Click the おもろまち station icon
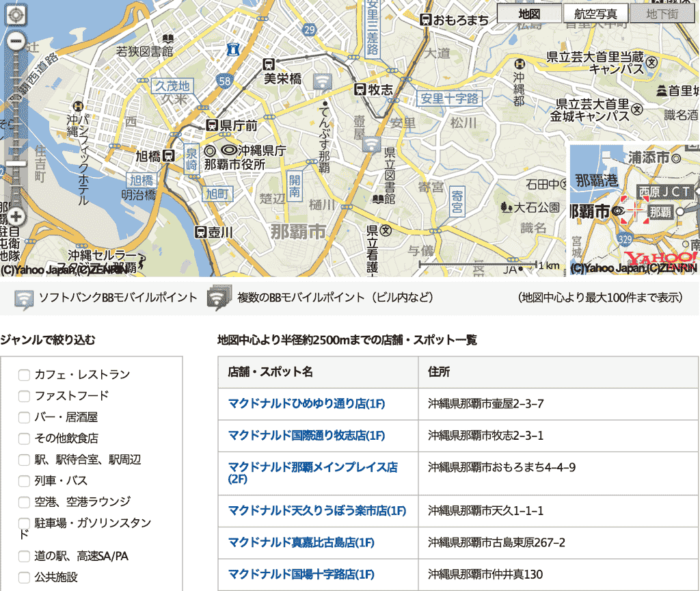The image size is (700, 591). [x=426, y=20]
